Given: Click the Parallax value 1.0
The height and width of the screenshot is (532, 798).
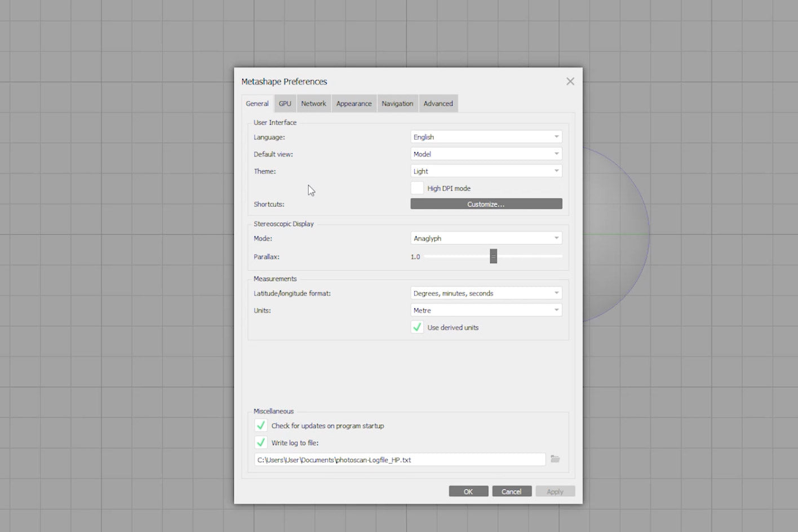Looking at the screenshot, I should pyautogui.click(x=415, y=257).
